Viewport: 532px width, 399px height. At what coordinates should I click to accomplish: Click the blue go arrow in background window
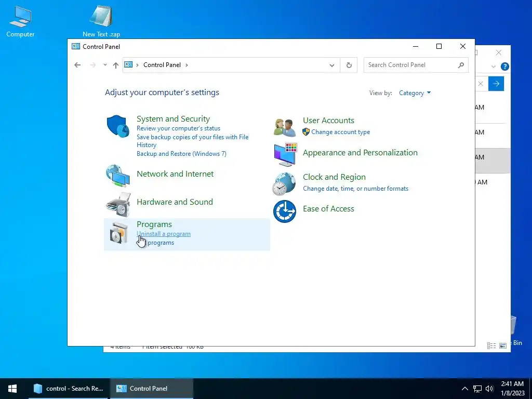tap(496, 84)
